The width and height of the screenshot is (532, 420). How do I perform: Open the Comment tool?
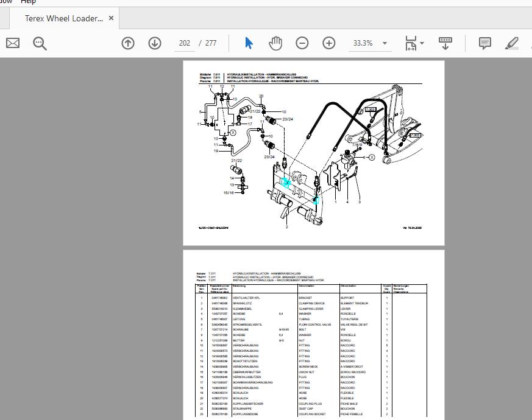tap(484, 43)
